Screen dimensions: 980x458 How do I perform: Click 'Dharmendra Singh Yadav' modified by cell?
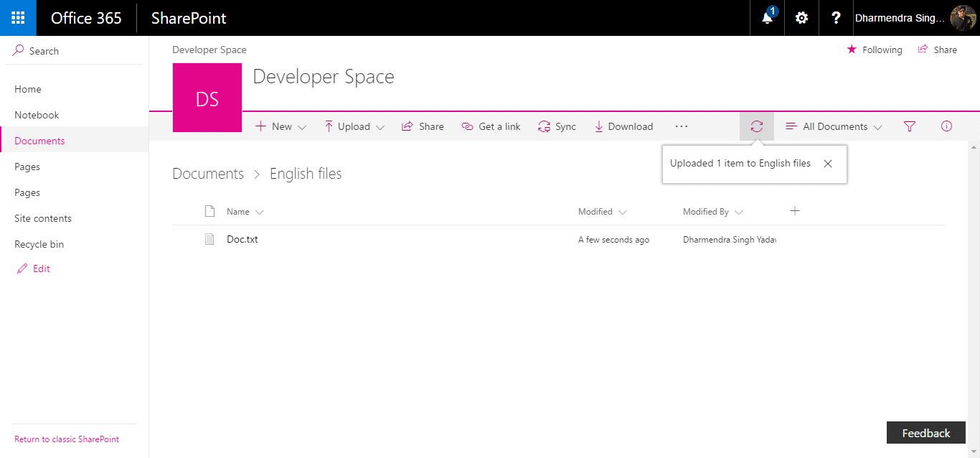coord(730,240)
